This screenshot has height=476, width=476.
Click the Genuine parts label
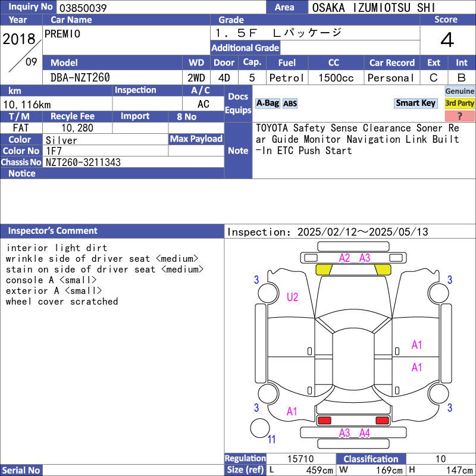point(460,91)
